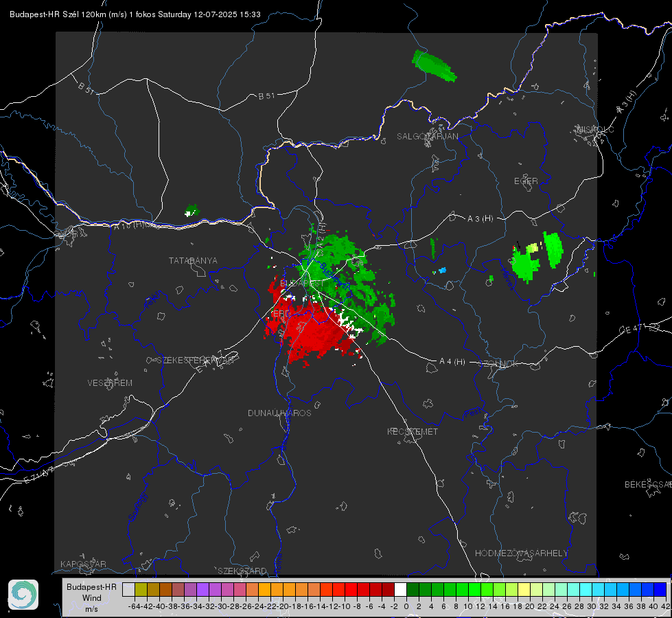Click the legend value '-64'
The height and width of the screenshot is (618, 672).
[134, 606]
